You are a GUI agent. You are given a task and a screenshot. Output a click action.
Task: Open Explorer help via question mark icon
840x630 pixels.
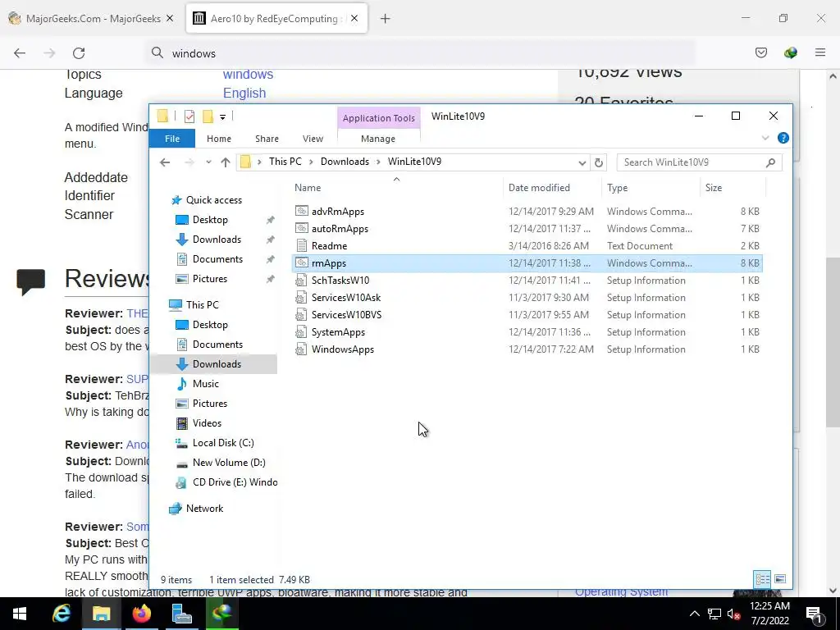(x=783, y=138)
